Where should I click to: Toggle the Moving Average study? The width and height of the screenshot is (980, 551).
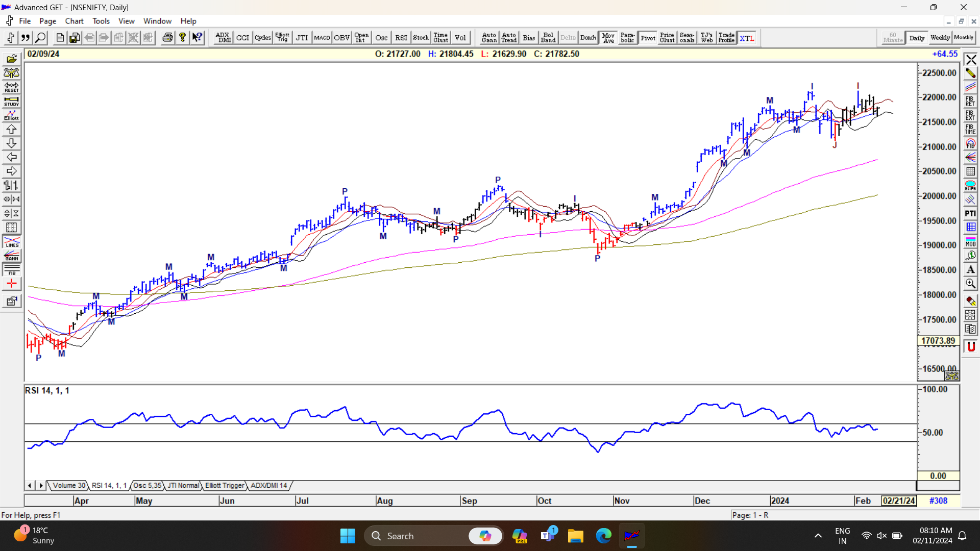coord(608,38)
